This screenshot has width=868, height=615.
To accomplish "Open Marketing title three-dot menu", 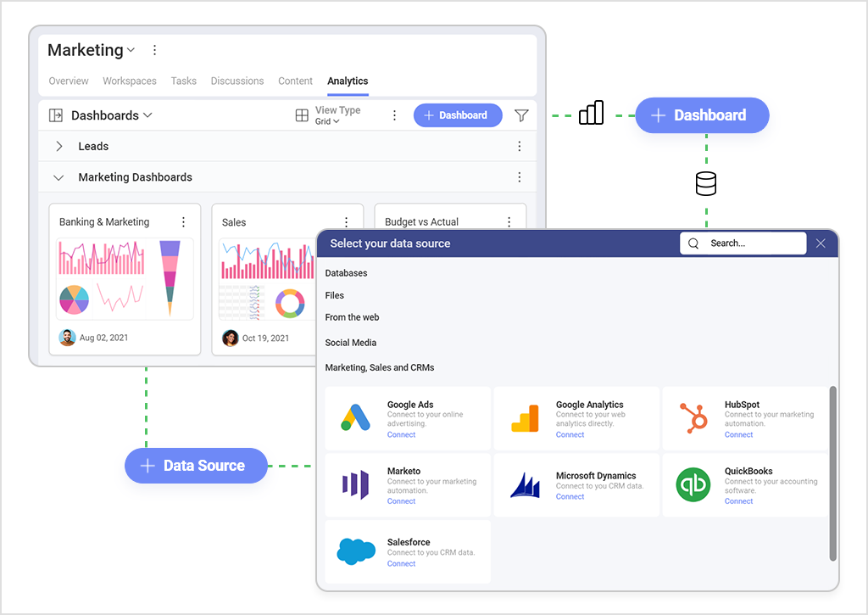I will point(154,50).
